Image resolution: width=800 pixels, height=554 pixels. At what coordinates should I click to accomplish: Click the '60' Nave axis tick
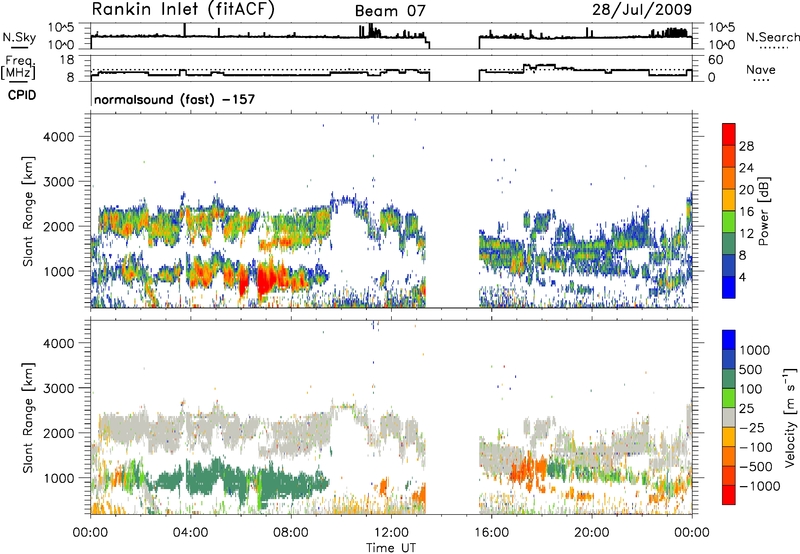click(716, 60)
